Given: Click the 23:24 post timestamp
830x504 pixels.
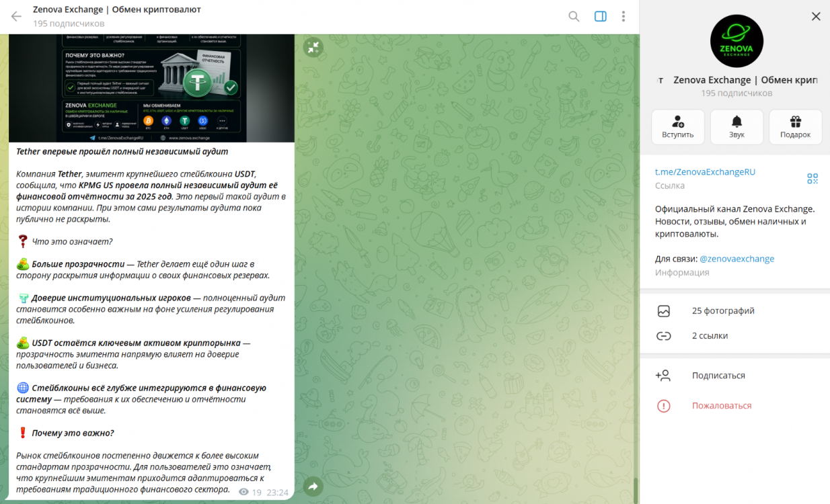Looking at the screenshot, I should pyautogui.click(x=278, y=493).
